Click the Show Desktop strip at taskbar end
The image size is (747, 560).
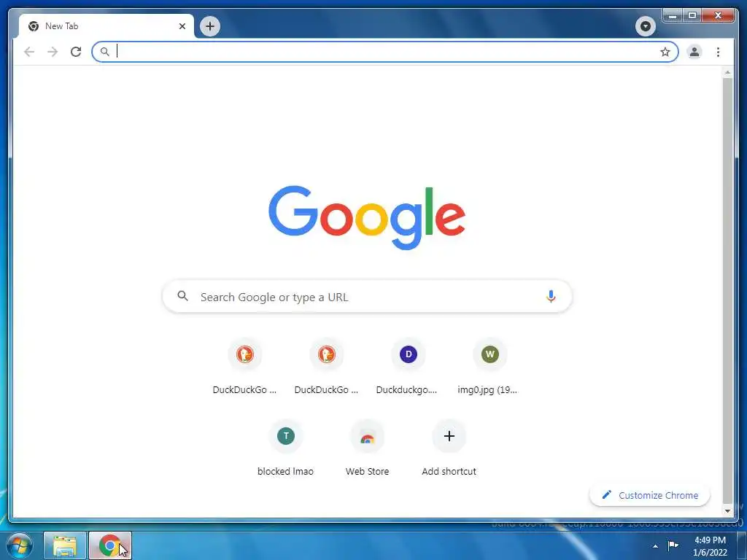(742, 545)
